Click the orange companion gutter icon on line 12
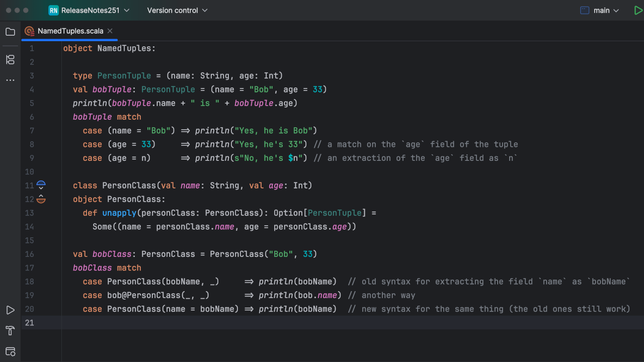The image size is (644, 362). tap(41, 199)
